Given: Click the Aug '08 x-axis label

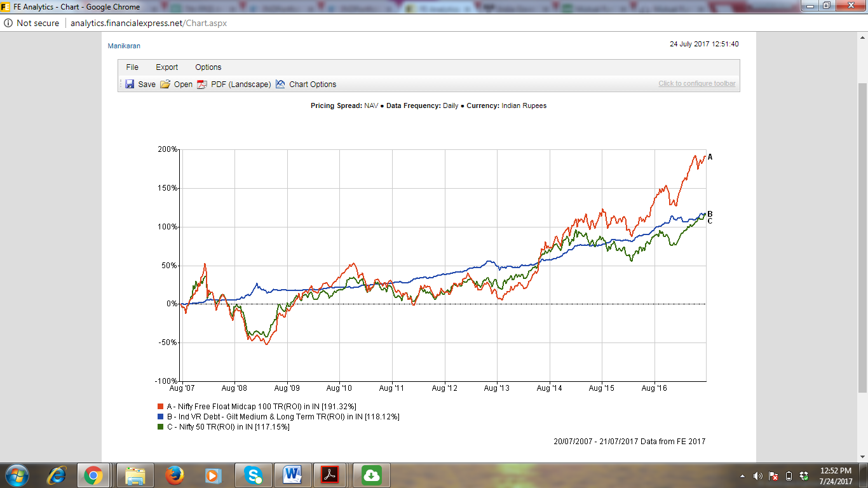Looking at the screenshot, I should (234, 388).
